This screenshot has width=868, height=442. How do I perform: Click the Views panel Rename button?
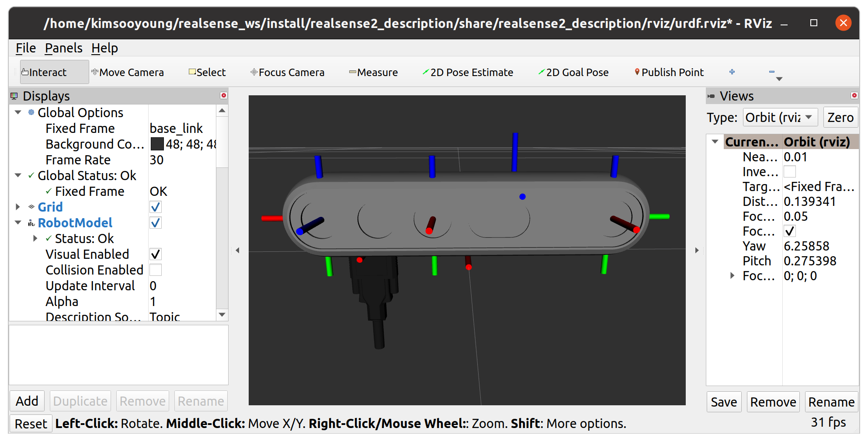pos(831,402)
